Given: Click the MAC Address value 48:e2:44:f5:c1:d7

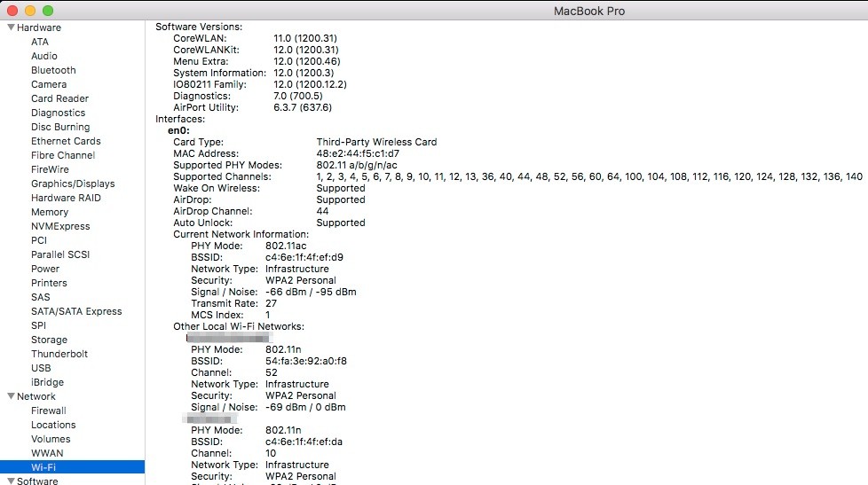Looking at the screenshot, I should [358, 153].
